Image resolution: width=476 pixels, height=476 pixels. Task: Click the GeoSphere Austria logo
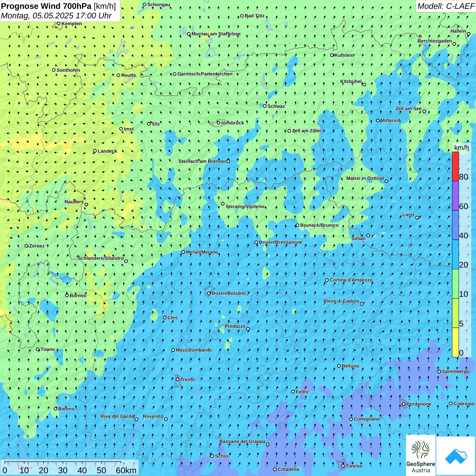[x=421, y=455]
